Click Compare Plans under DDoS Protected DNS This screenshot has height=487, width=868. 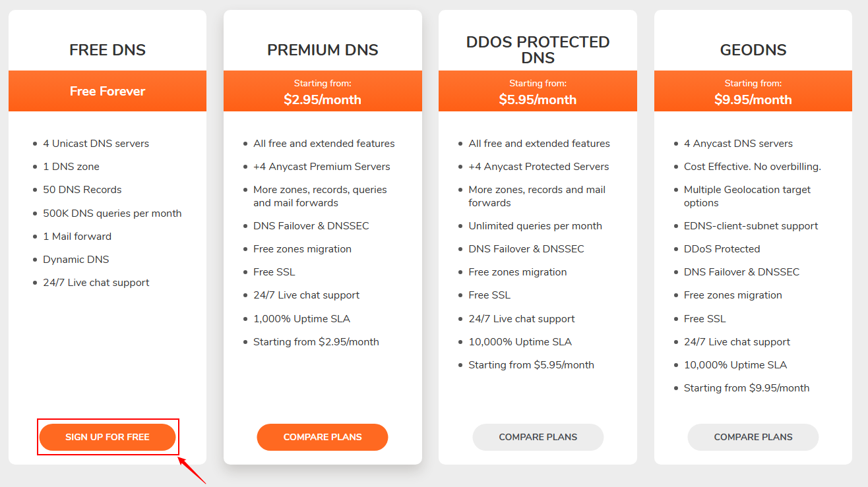(x=538, y=437)
